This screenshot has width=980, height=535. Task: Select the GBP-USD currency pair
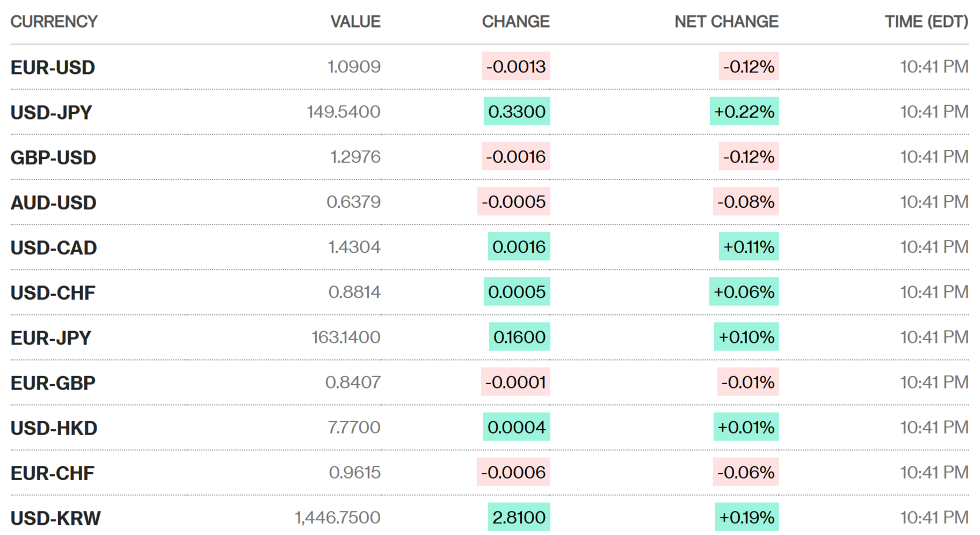point(53,158)
